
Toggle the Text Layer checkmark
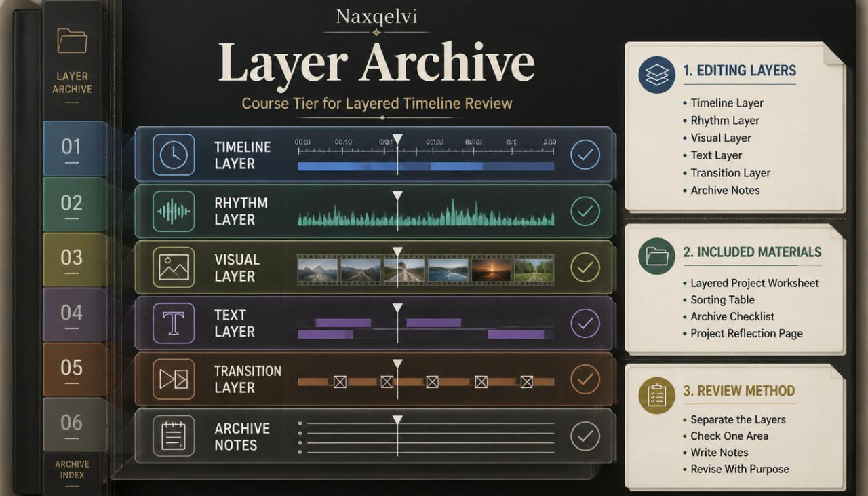585,323
